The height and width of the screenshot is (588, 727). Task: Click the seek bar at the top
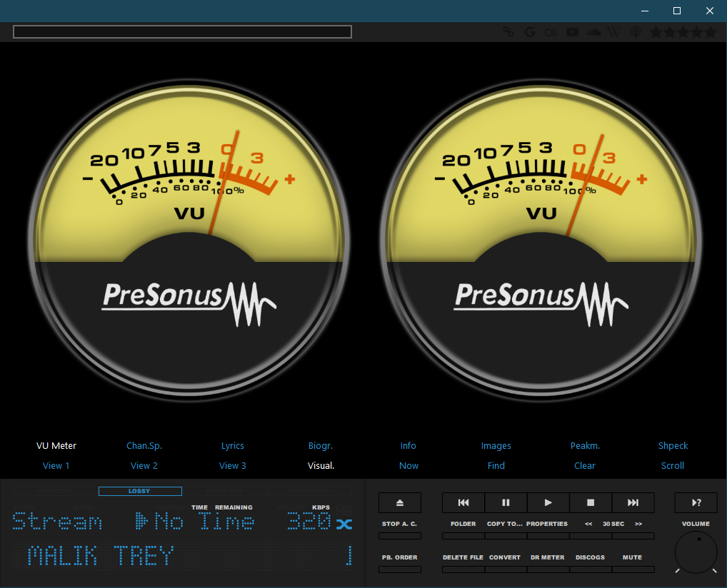pyautogui.click(x=182, y=32)
